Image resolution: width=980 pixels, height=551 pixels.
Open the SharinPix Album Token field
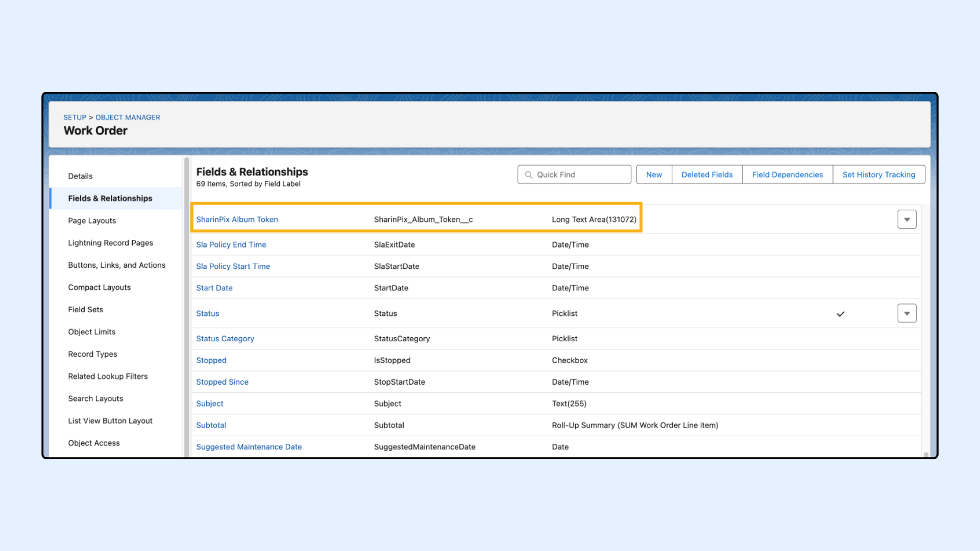[237, 219]
